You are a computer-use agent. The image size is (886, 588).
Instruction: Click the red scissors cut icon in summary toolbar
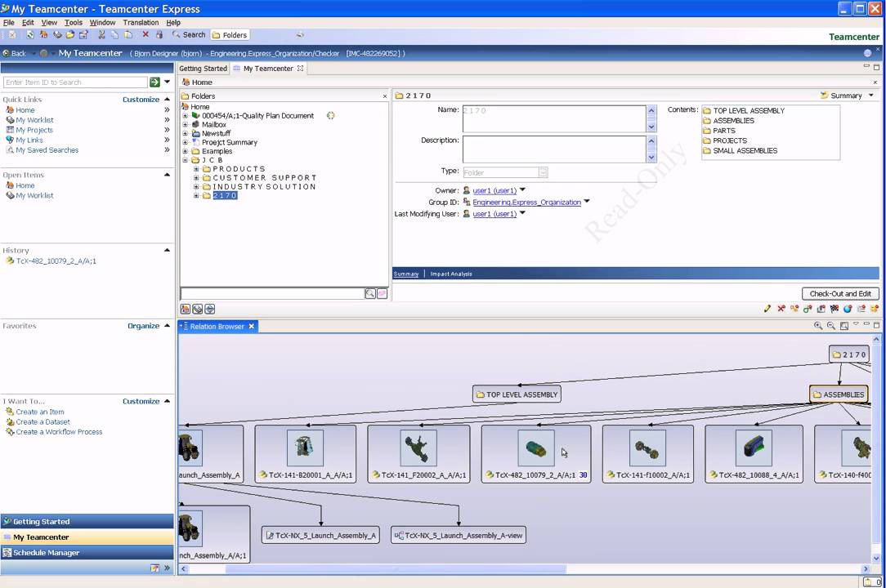tap(781, 309)
